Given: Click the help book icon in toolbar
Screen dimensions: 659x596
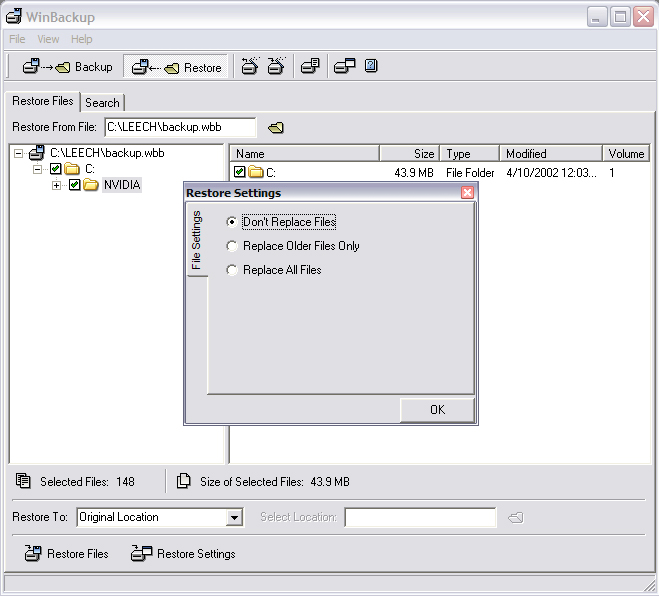Looking at the screenshot, I should [x=371, y=67].
